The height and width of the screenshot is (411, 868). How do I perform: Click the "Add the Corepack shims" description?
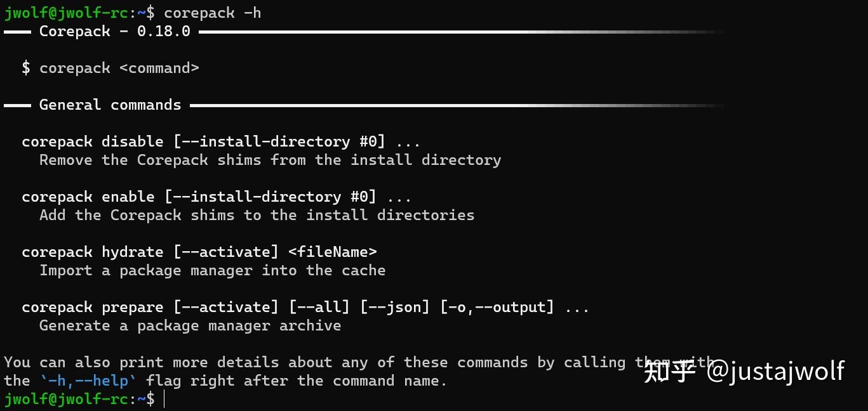(257, 215)
